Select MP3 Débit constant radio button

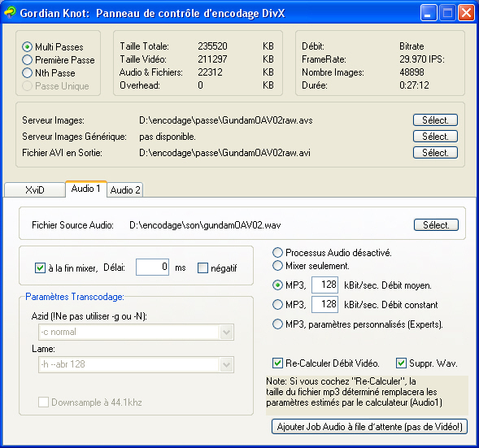pos(277,304)
